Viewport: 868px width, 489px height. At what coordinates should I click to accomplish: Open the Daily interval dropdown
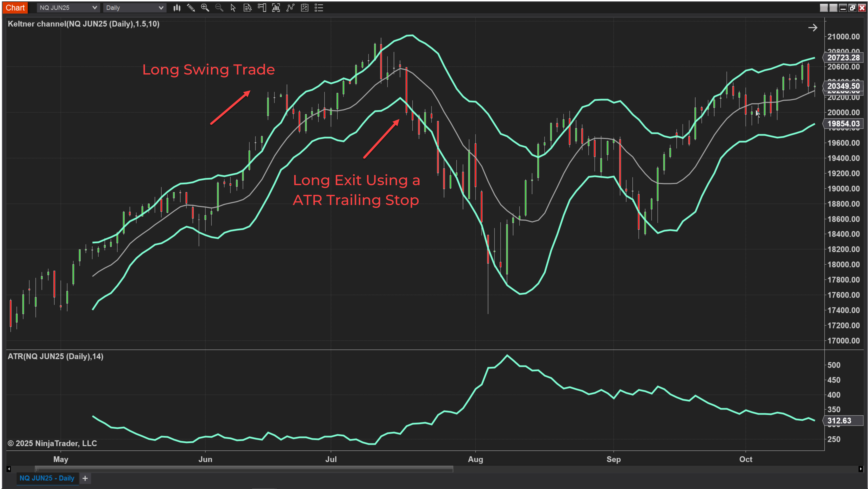pyautogui.click(x=135, y=8)
